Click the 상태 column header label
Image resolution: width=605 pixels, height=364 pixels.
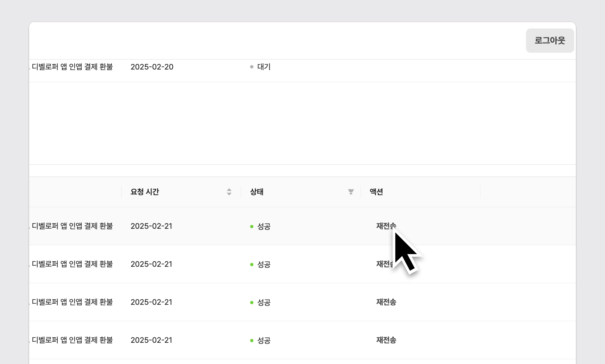[x=257, y=192]
